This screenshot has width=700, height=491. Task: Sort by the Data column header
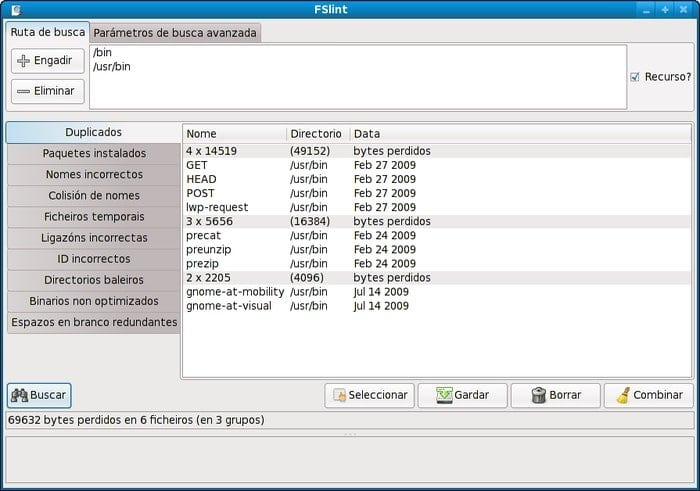520,134
